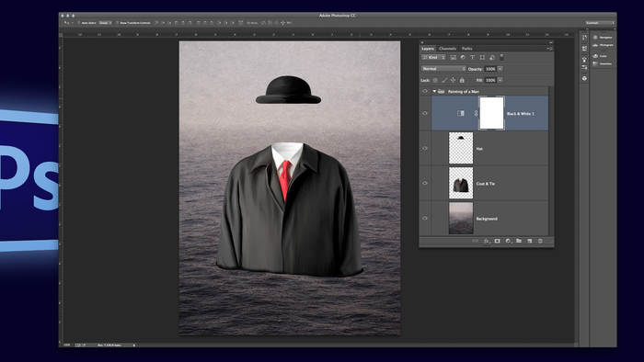Click the bowler hat on the canvas

(288, 90)
